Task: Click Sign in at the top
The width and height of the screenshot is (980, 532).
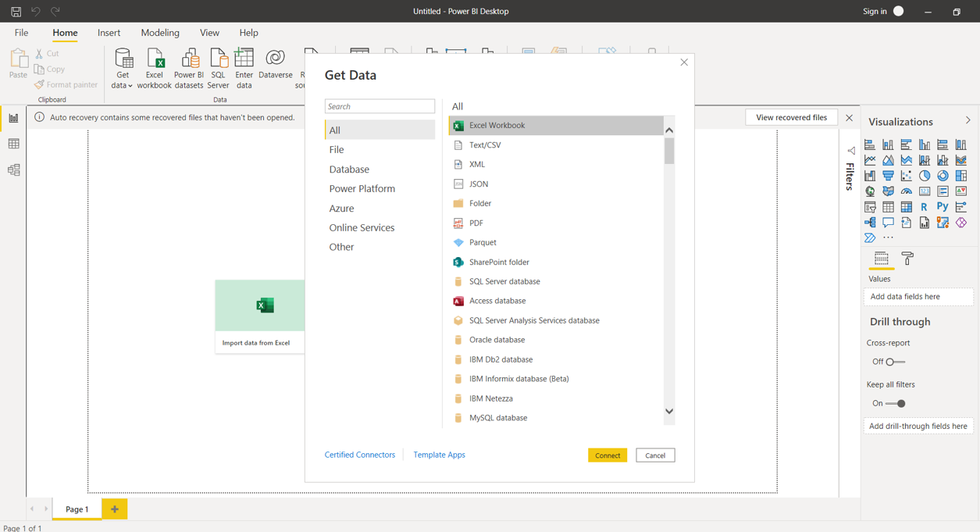Action: [875, 12]
